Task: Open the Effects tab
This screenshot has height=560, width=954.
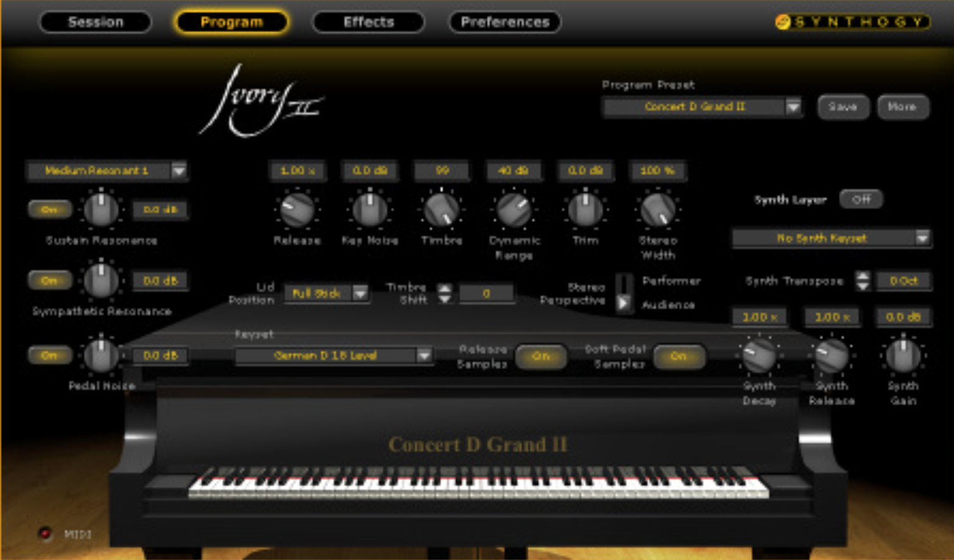Action: tap(369, 22)
